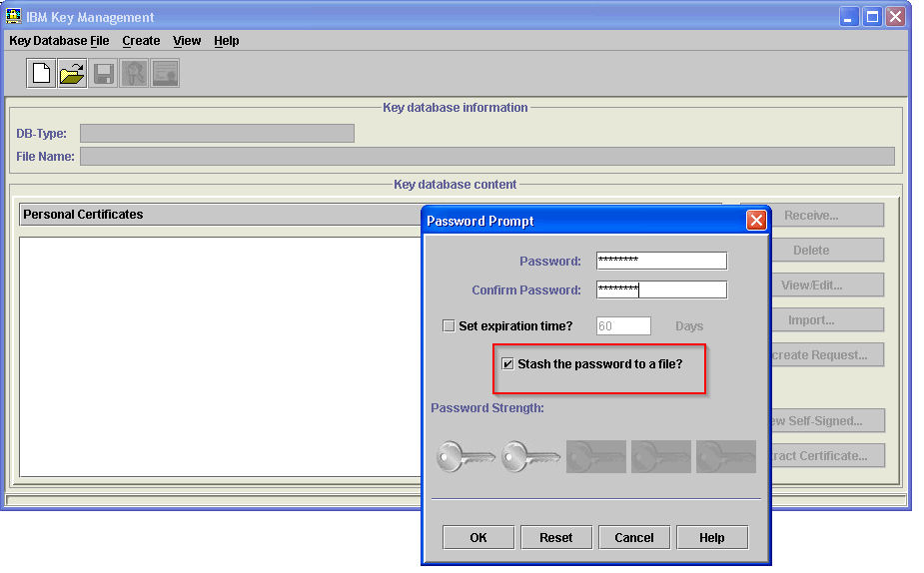Click the Extract Certificate... button
This screenshot has width=924, height=573.
[827, 455]
